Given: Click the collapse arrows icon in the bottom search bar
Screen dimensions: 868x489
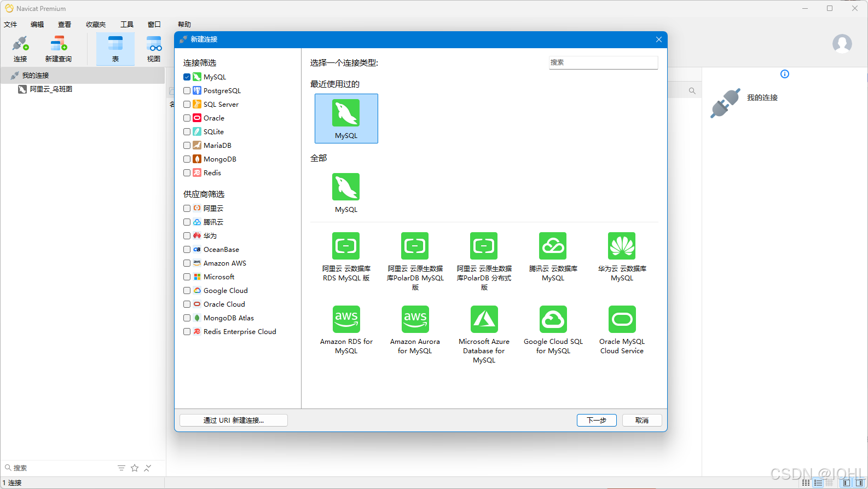Looking at the screenshot, I should coord(148,468).
